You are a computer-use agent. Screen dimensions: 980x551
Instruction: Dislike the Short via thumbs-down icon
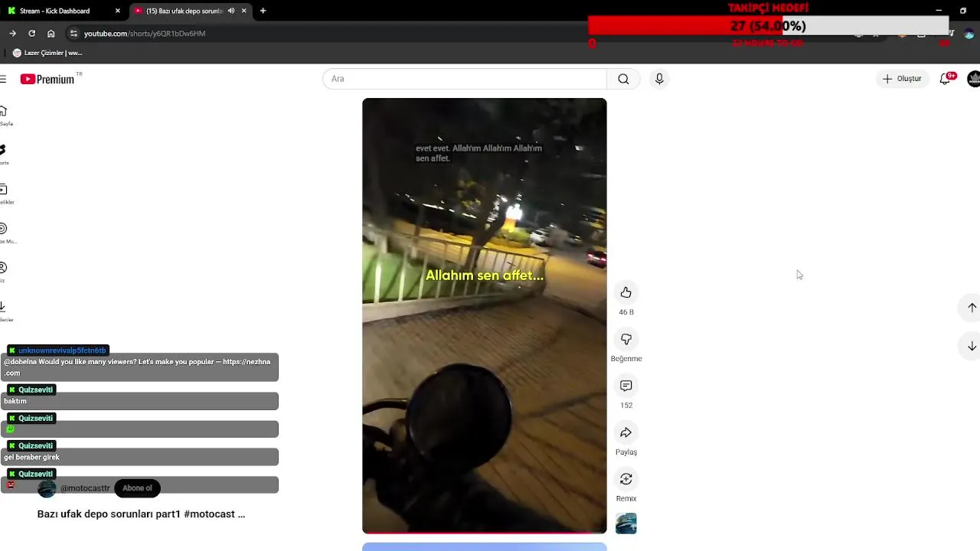pyautogui.click(x=626, y=339)
